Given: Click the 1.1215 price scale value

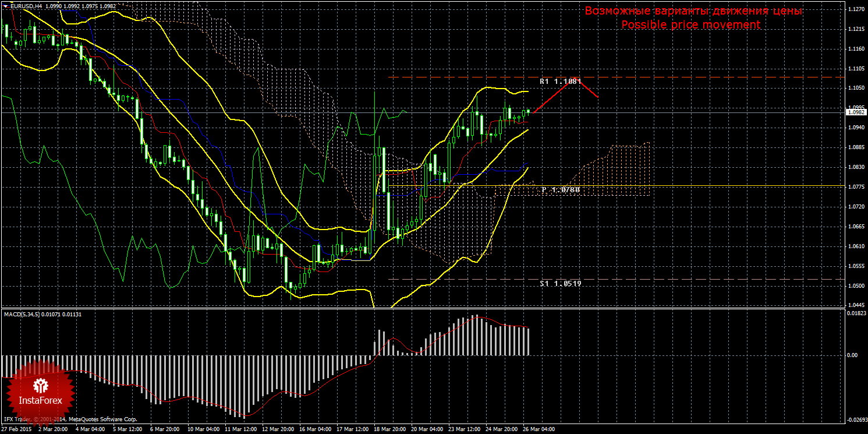Looking at the screenshot, I should [x=855, y=29].
